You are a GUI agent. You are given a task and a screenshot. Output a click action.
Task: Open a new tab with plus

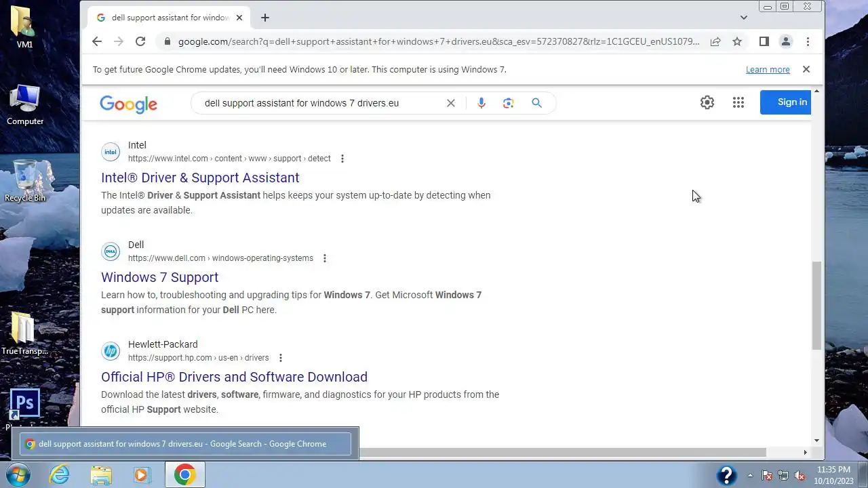(x=265, y=18)
